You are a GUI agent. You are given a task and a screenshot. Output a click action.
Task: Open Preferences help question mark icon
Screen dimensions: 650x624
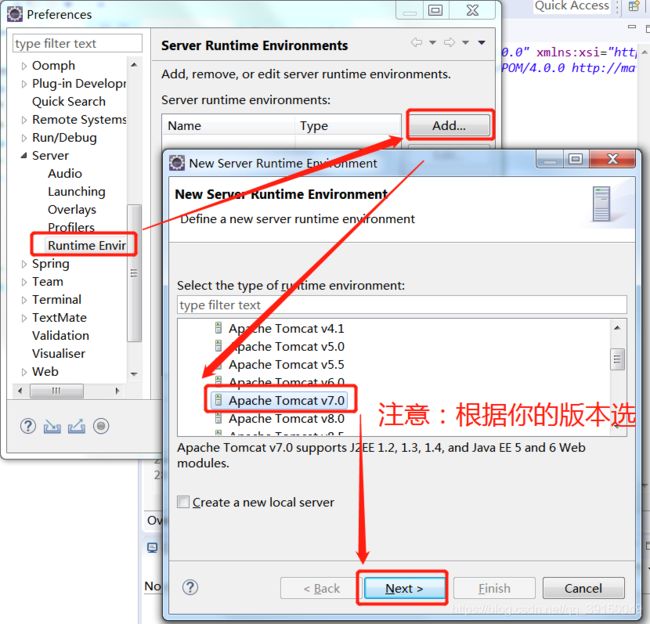point(28,426)
